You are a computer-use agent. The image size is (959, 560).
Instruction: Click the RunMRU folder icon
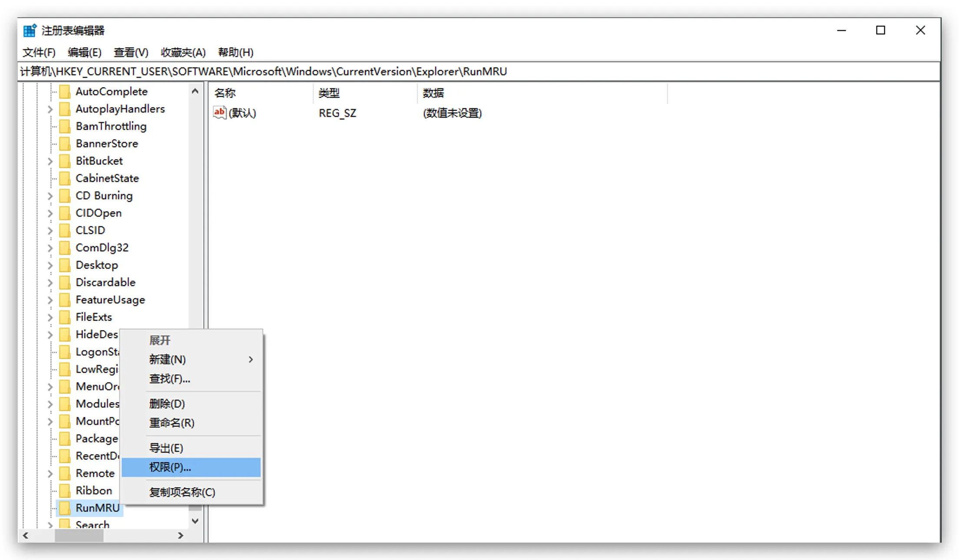point(65,508)
